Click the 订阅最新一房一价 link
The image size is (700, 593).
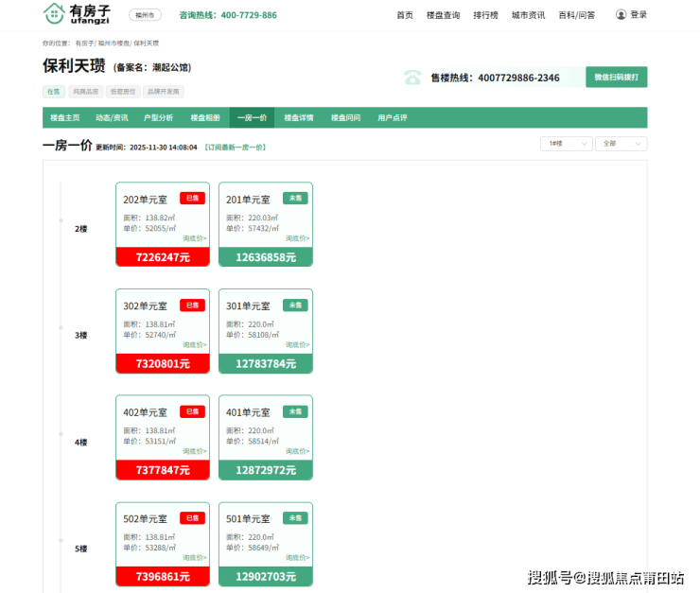(x=236, y=148)
